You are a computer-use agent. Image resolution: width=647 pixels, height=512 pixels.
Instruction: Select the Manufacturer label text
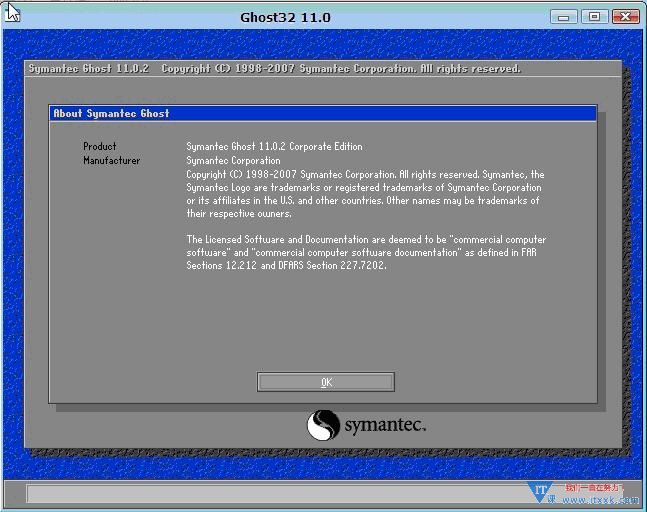click(111, 160)
